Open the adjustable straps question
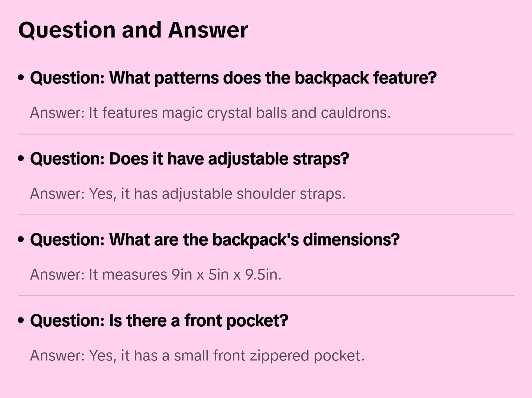The image size is (532, 398). coord(189,159)
